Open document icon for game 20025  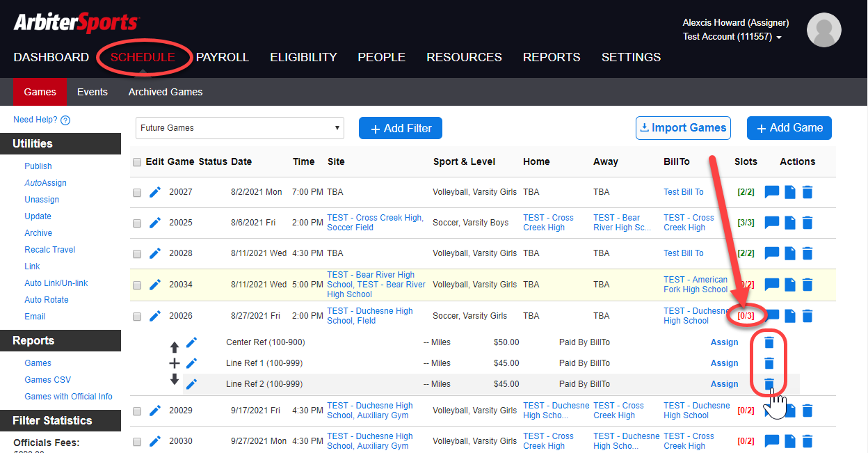point(790,223)
